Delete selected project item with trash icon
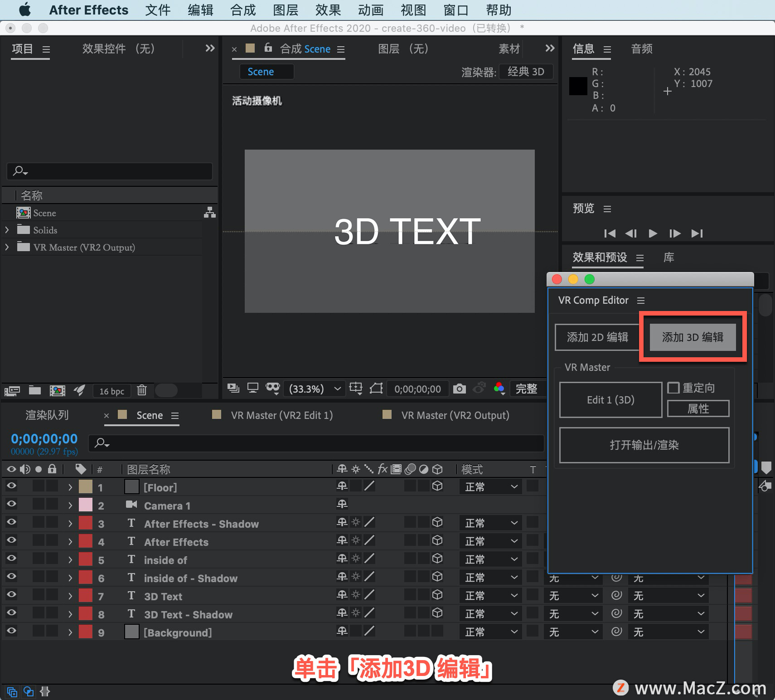The height and width of the screenshot is (700, 775). click(x=142, y=390)
